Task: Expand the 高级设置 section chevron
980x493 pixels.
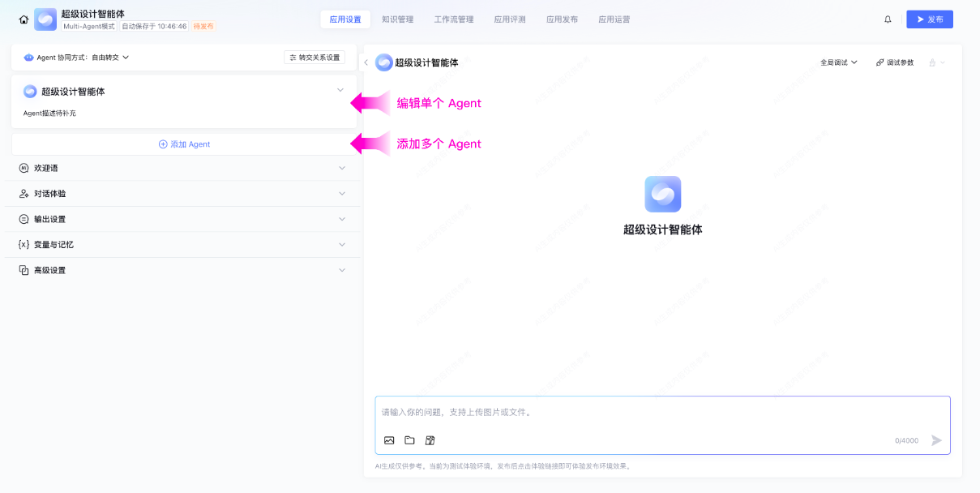Action: [x=342, y=270]
